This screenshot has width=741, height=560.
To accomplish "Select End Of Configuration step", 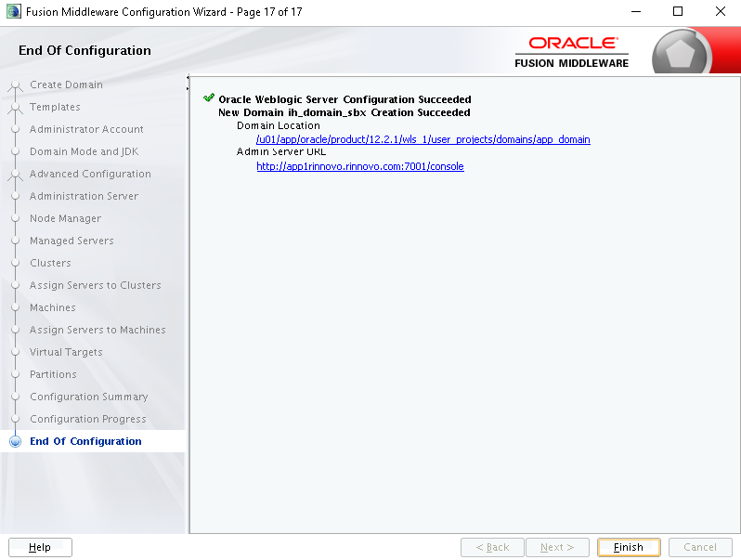I will 85,441.
